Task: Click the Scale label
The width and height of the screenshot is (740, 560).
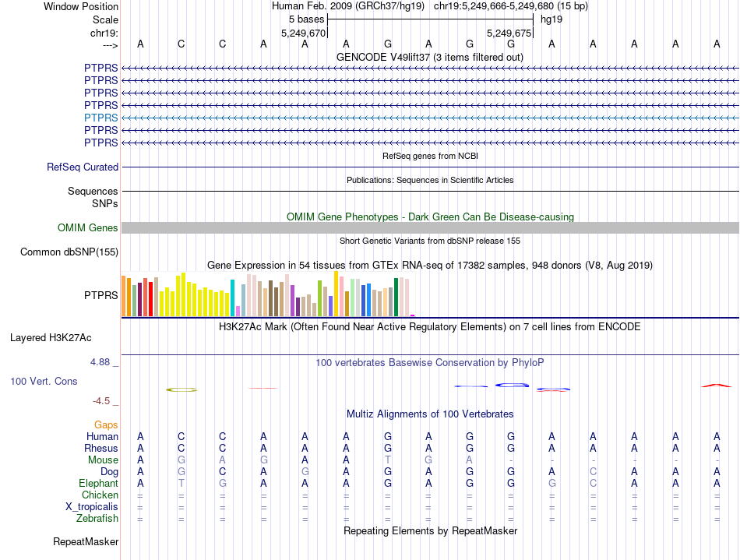Action: (105, 19)
